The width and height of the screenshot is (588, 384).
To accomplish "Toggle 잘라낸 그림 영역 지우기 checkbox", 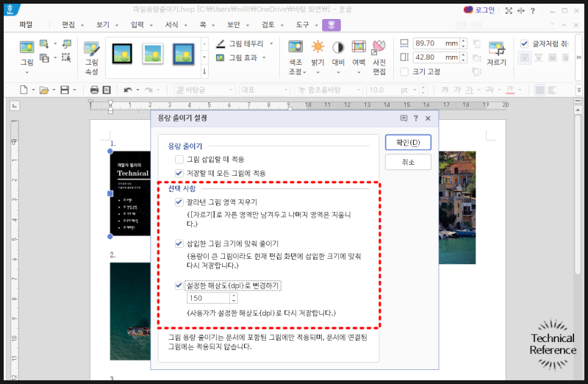I will click(179, 202).
